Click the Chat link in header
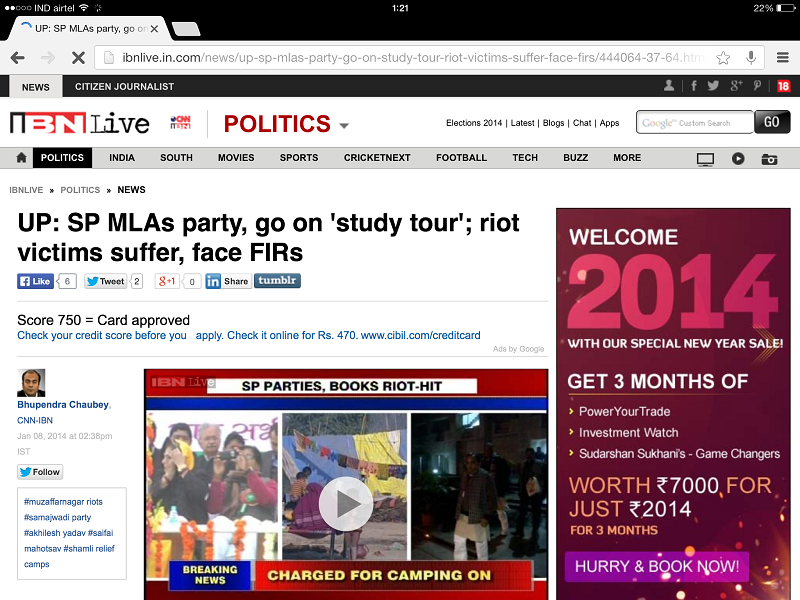Viewport: 800px width, 600px height. tap(582, 123)
